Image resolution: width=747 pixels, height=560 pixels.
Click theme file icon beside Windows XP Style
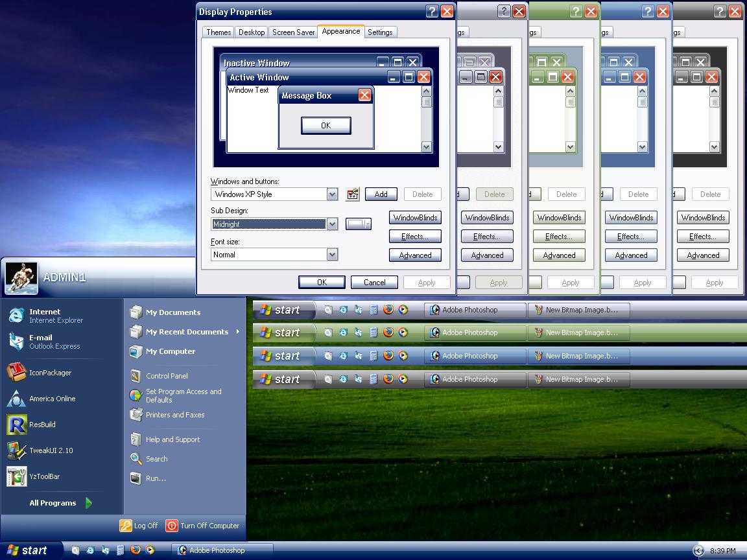pos(353,194)
